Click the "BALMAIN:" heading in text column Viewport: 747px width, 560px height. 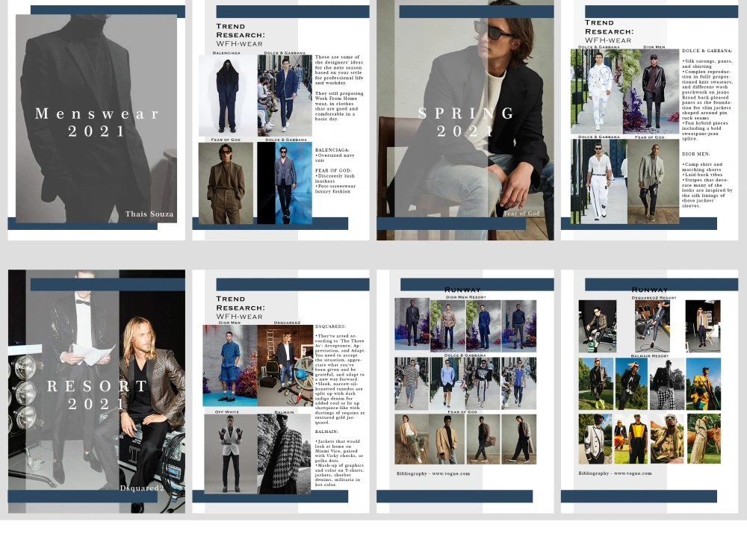tap(326, 432)
